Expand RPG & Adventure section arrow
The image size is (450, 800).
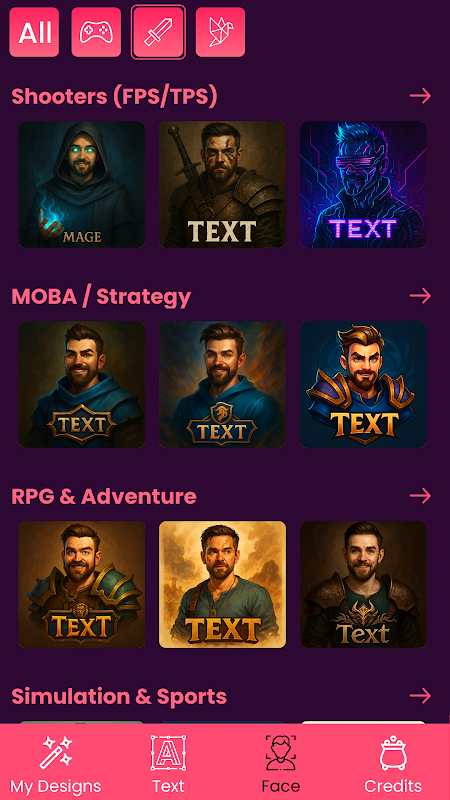click(x=420, y=496)
